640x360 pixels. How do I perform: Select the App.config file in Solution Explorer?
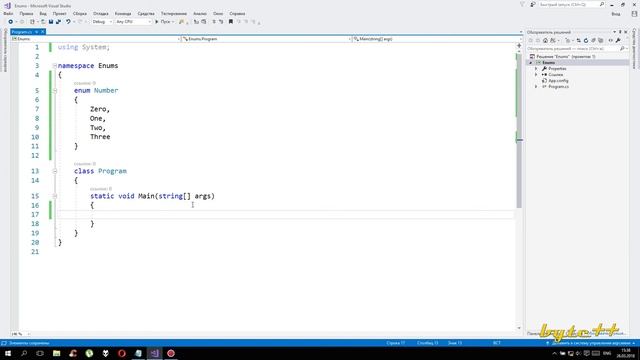[558, 81]
